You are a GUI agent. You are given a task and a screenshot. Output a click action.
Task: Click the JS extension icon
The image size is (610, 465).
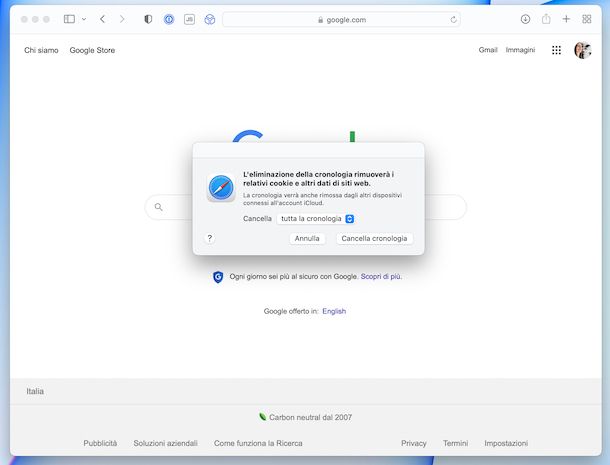coord(189,19)
